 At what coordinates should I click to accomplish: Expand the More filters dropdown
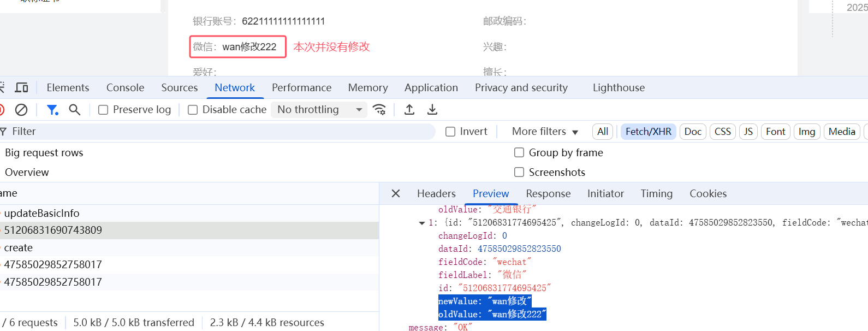544,132
